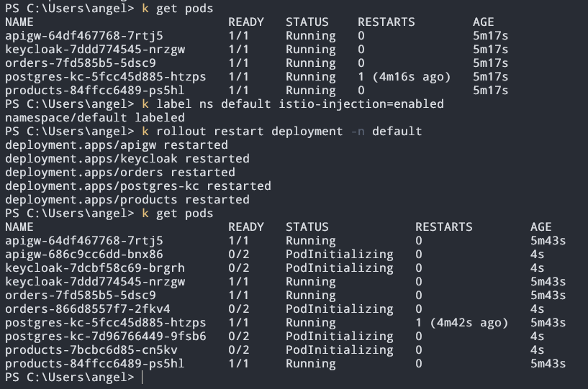
Task: Click 'deployment.apps/products restarted' output line
Action: (x=127, y=200)
